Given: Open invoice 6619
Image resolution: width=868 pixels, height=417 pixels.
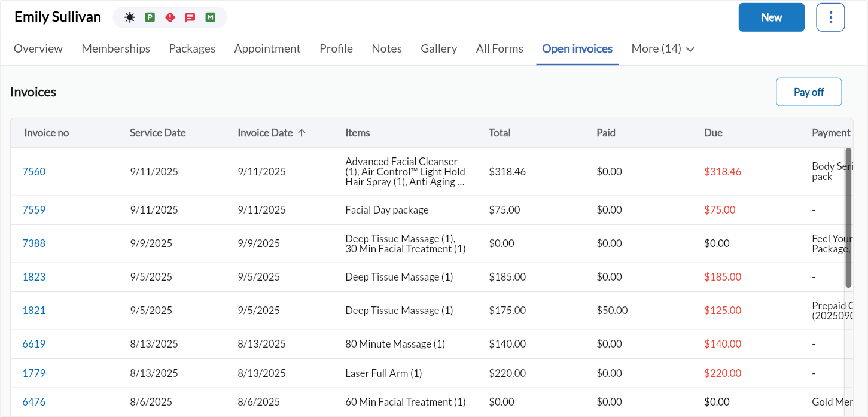Looking at the screenshot, I should pos(34,344).
